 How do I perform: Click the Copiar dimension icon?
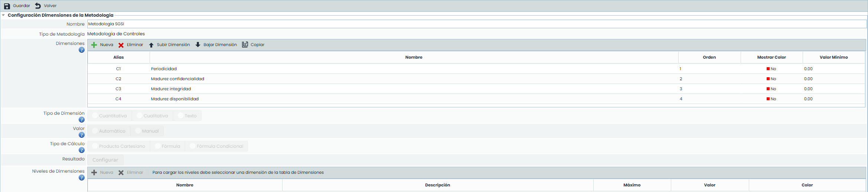coord(245,45)
